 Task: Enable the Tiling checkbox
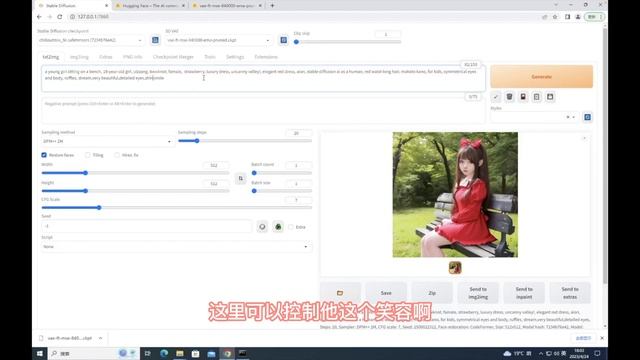click(87, 155)
